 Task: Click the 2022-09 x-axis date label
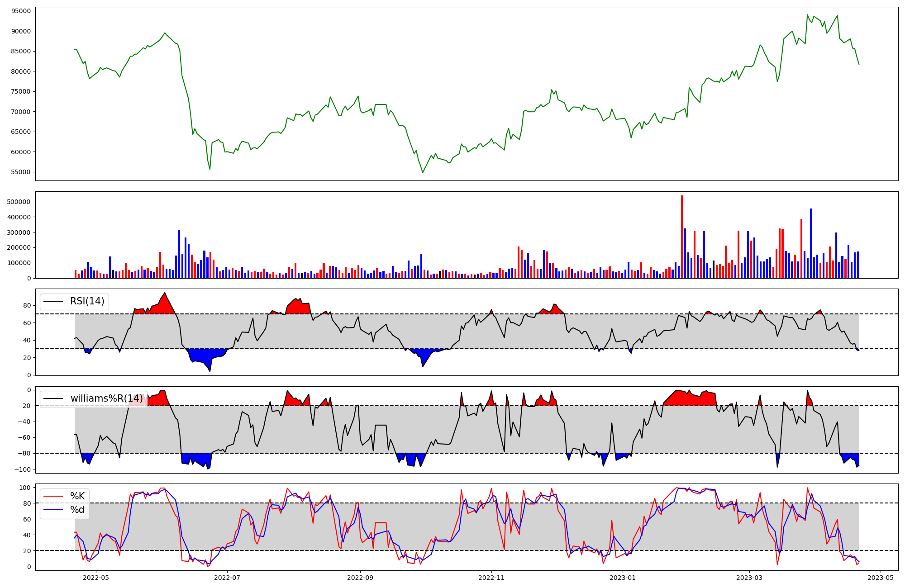tap(360, 578)
